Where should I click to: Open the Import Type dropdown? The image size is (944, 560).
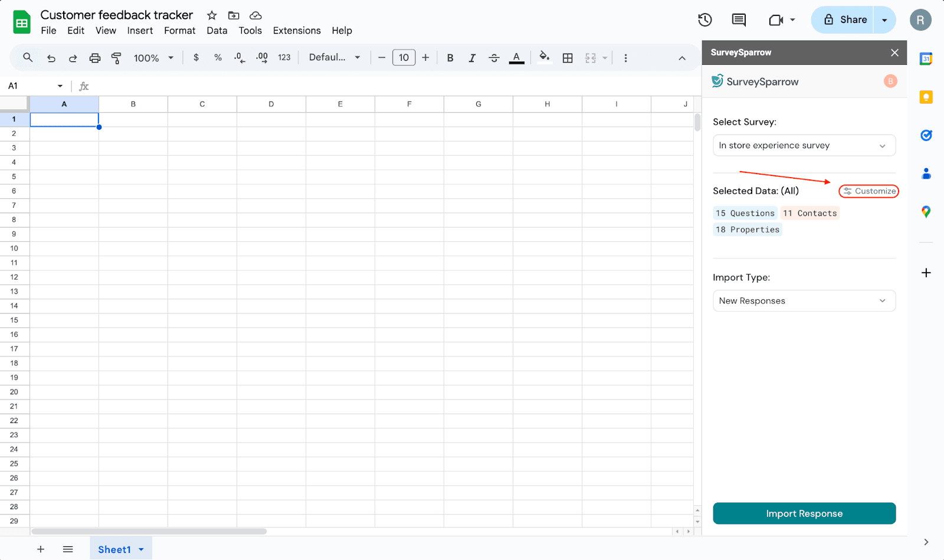[804, 301]
